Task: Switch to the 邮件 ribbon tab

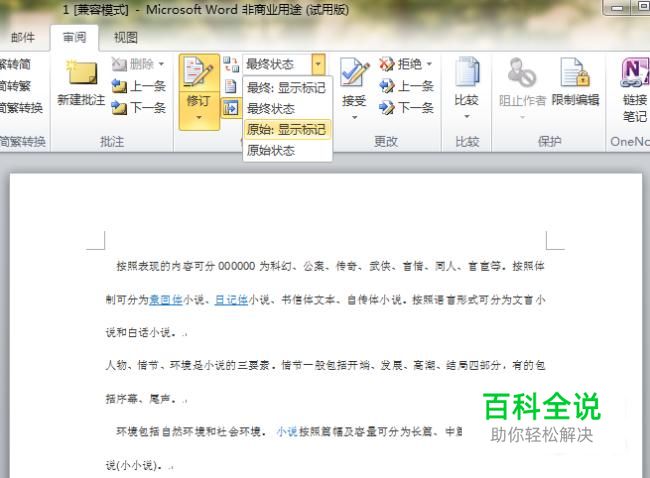Action: pyautogui.click(x=23, y=38)
